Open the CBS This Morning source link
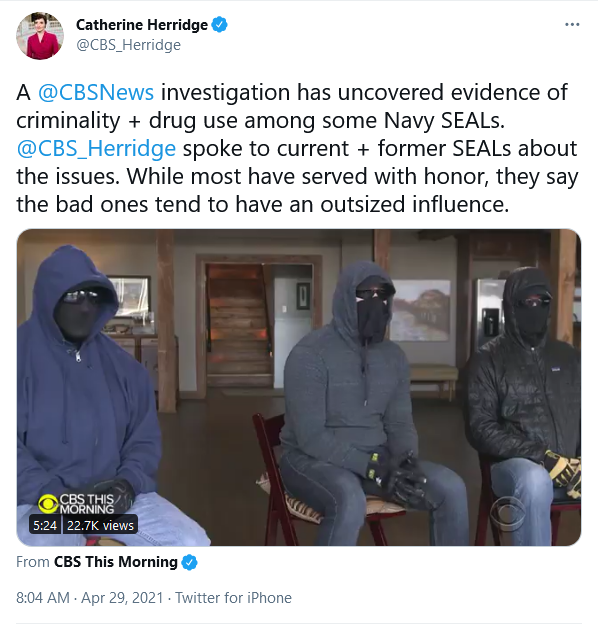This screenshot has height=639, width=598. point(116,562)
